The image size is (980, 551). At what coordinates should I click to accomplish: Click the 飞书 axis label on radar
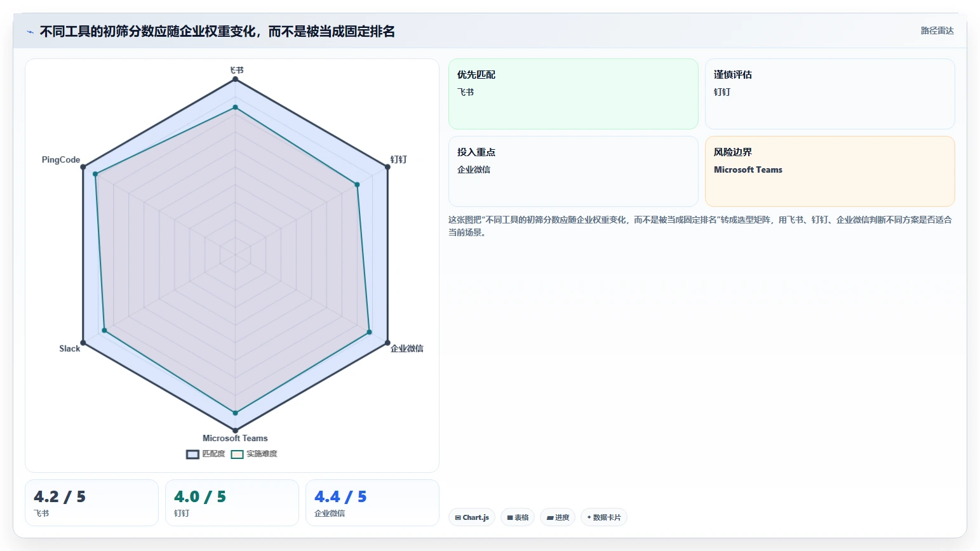coord(236,70)
